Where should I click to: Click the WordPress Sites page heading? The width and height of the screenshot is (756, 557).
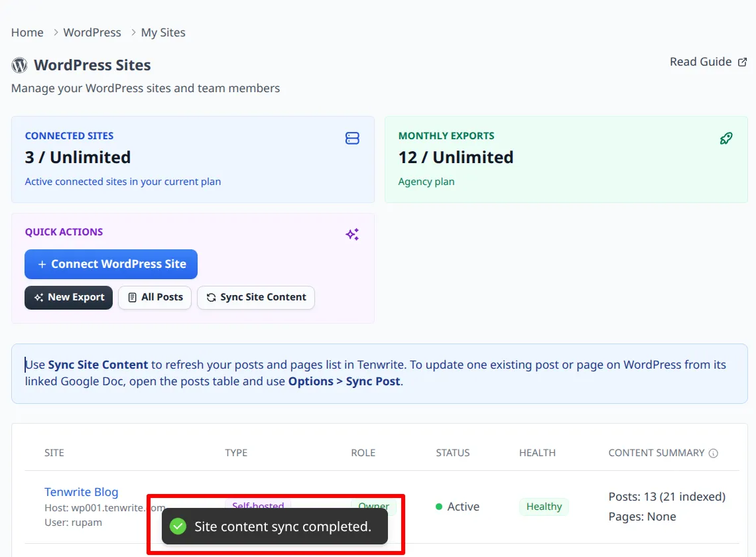tap(92, 65)
